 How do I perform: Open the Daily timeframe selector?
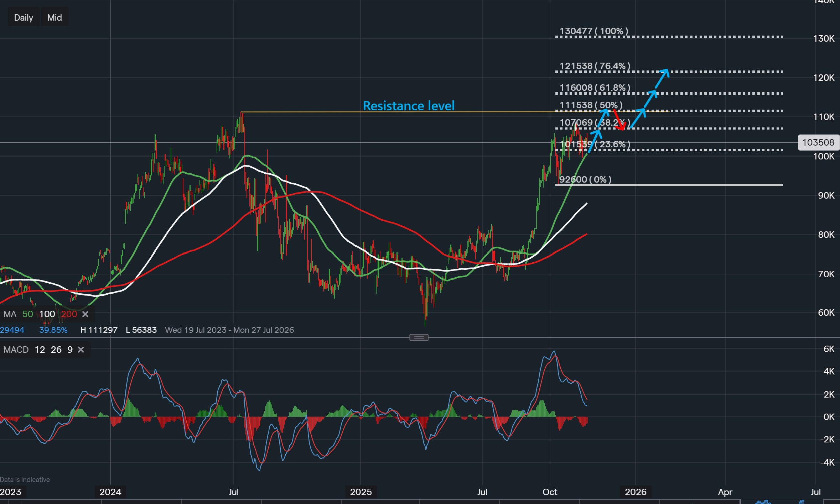(23, 16)
